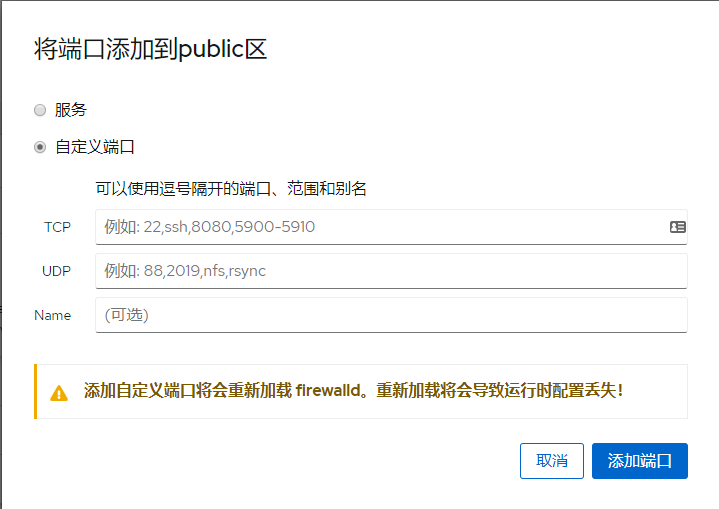Screen dimensions: 719x509
Task: Click the dialog title 将端口添加到public区
Action: [151, 50]
